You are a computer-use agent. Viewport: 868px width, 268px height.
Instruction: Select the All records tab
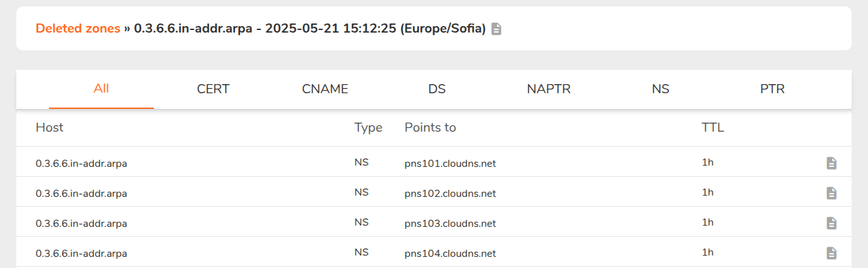101,89
